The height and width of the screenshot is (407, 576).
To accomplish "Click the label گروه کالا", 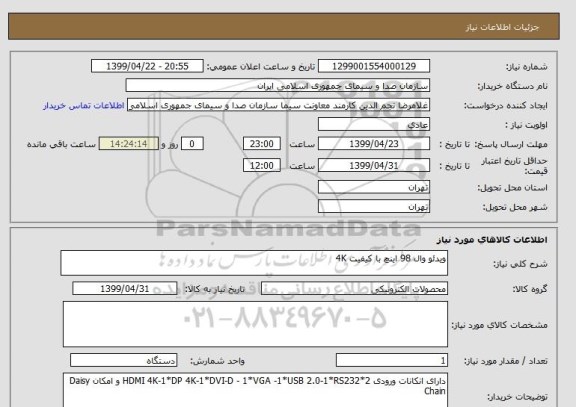I will tap(530, 289).
